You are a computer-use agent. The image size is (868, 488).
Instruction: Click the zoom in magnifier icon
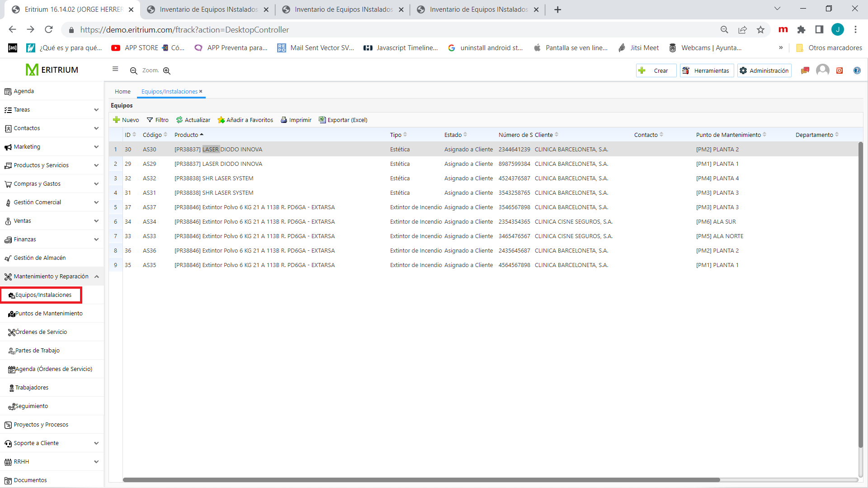coord(167,70)
